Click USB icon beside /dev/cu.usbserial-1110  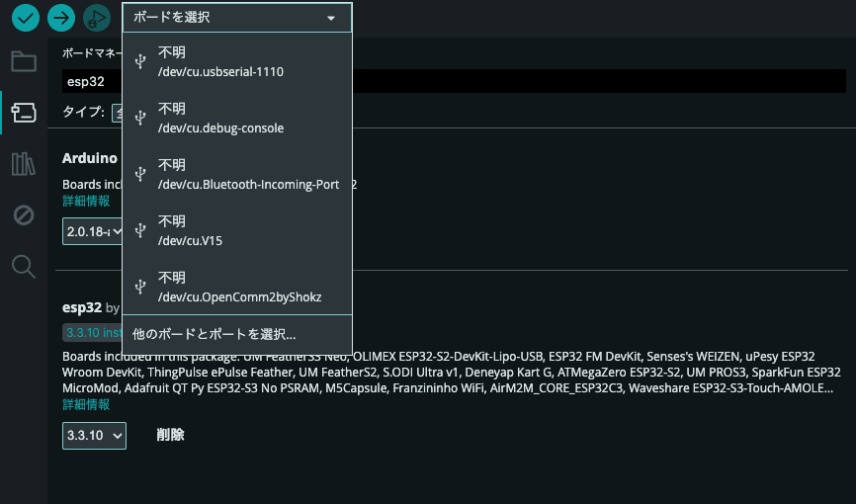(140, 61)
